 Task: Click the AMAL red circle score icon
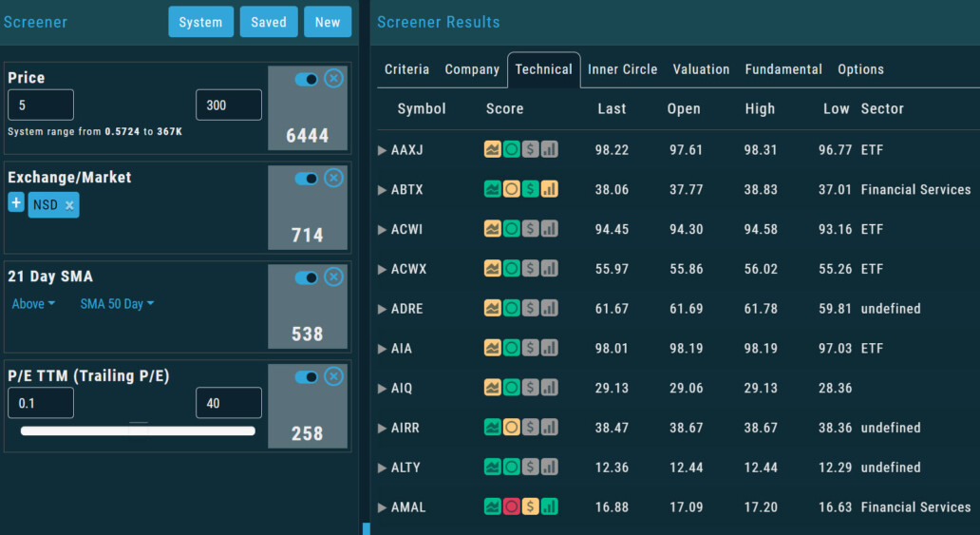pos(511,506)
